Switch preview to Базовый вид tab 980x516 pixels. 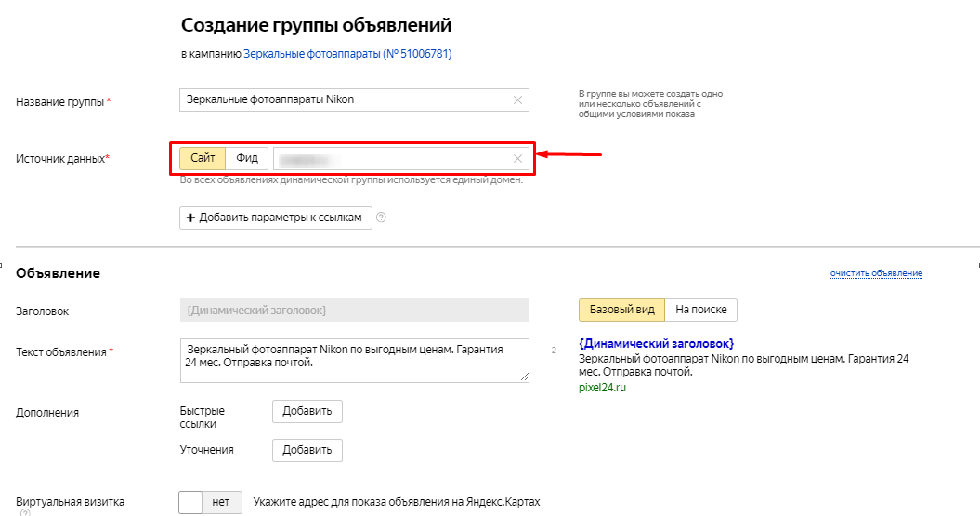(x=621, y=310)
